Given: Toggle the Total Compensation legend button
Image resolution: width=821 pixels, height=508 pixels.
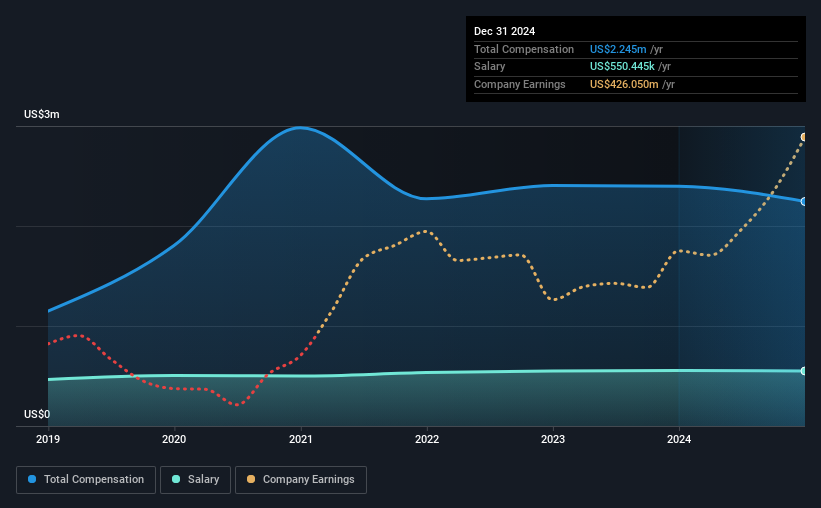Looking at the screenshot, I should tap(86, 480).
